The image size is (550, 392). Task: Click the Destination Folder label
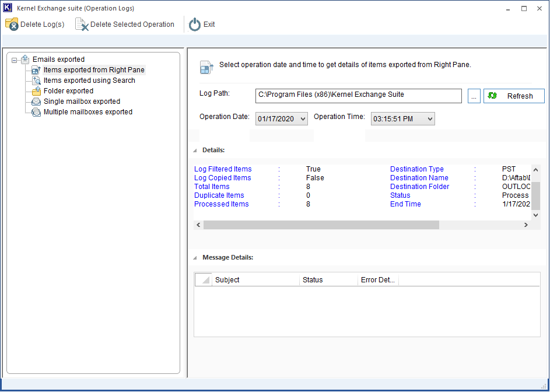[x=420, y=187]
